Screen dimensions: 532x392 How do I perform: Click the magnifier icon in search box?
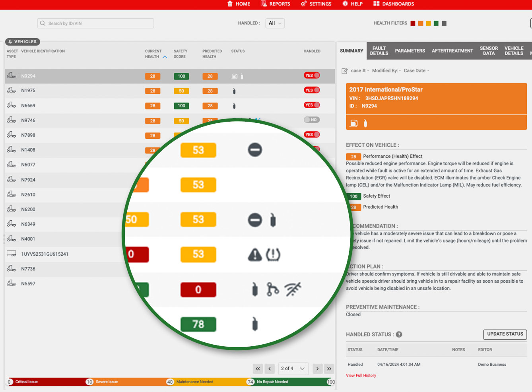[43, 23]
